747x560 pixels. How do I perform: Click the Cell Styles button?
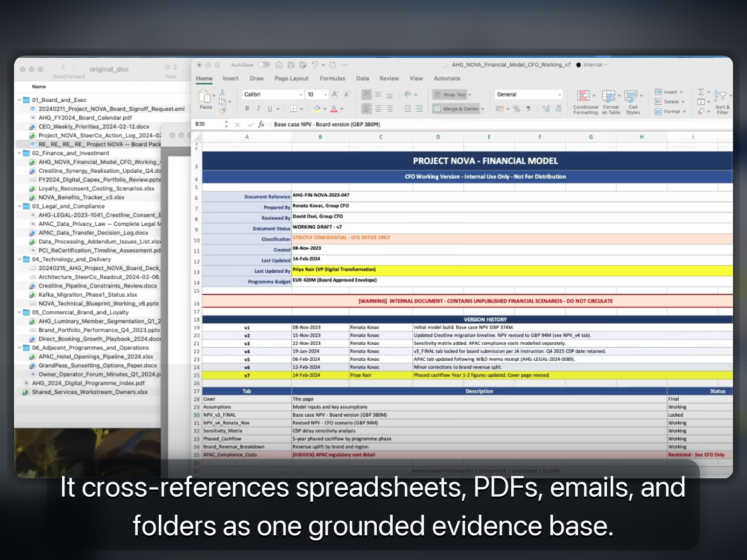(633, 102)
